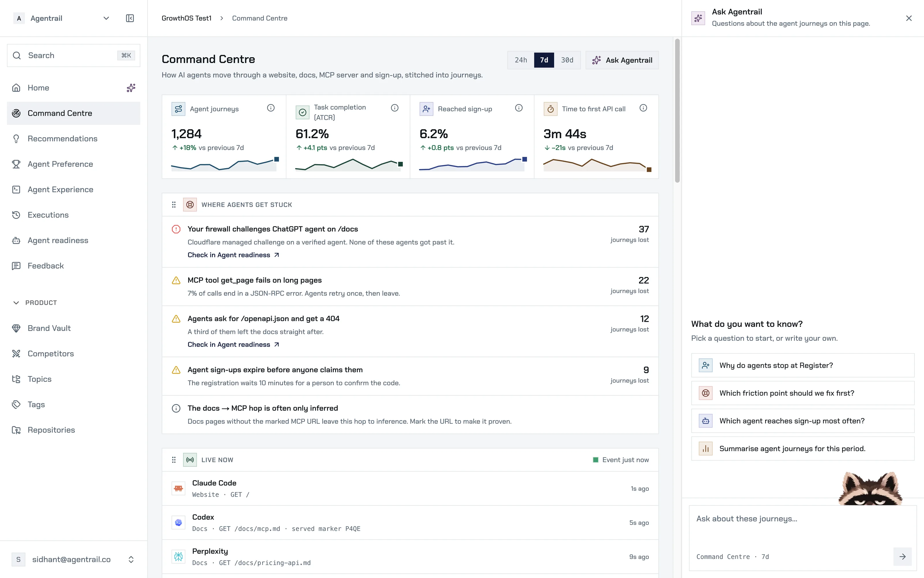Click the main page vertical scrollbar
This screenshot has height=578, width=924.
click(677, 111)
